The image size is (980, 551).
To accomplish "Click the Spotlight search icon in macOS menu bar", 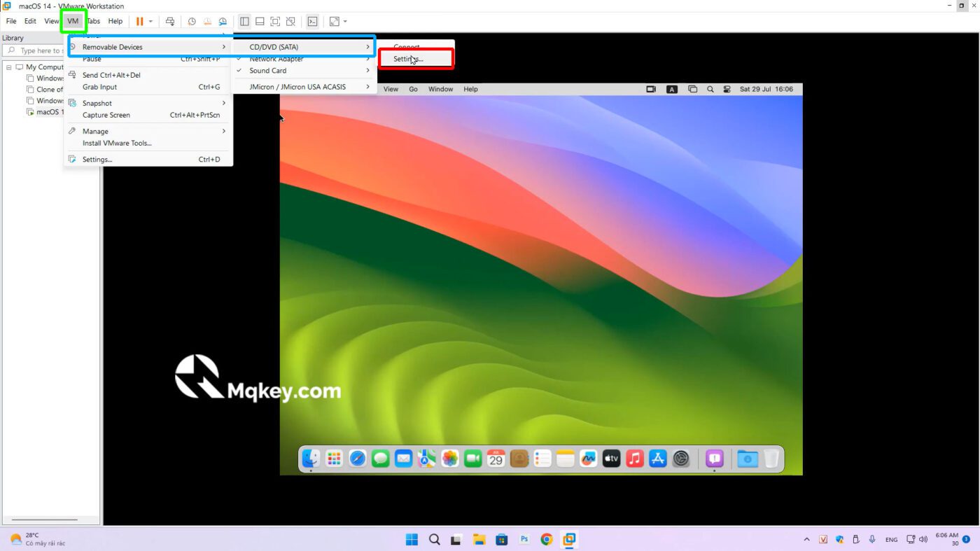I will 710,89.
